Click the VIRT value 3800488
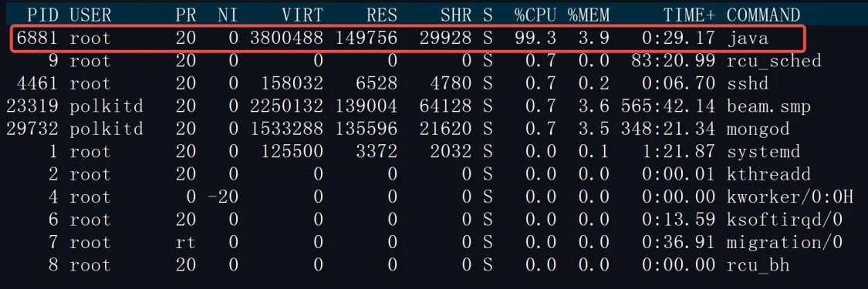The height and width of the screenshot is (289, 868). pyautogui.click(x=287, y=38)
